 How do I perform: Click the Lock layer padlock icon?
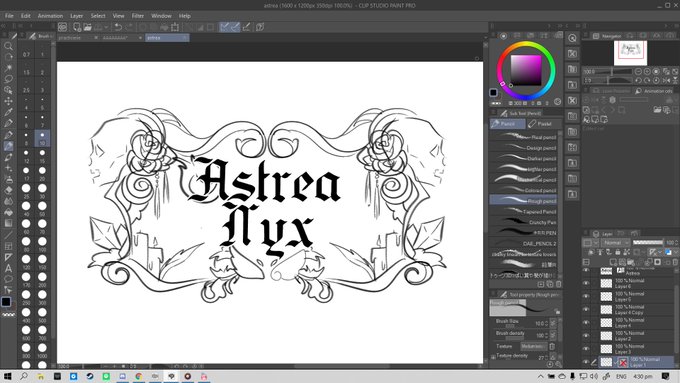point(618,252)
